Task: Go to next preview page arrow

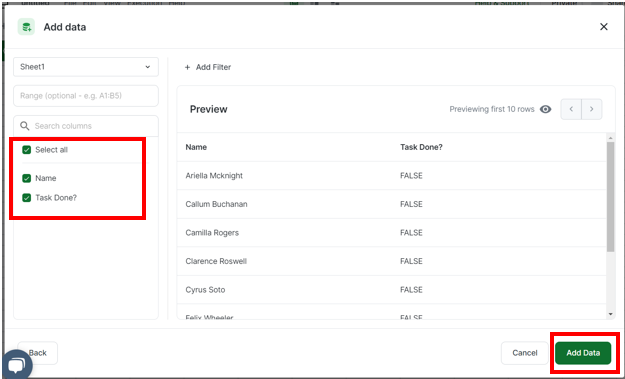Action: pos(592,109)
